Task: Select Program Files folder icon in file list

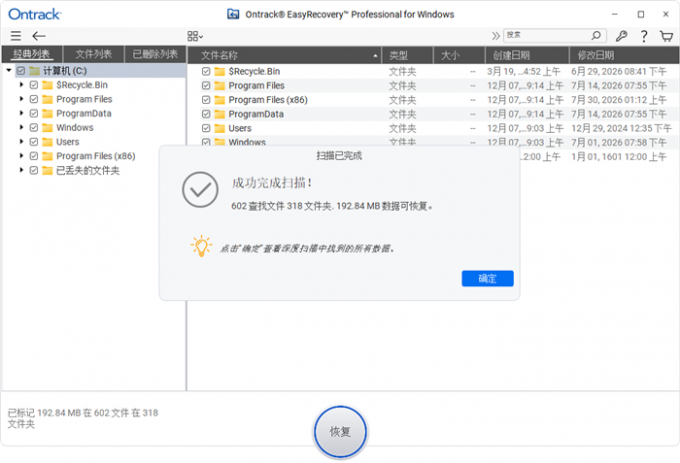Action: click(220, 86)
